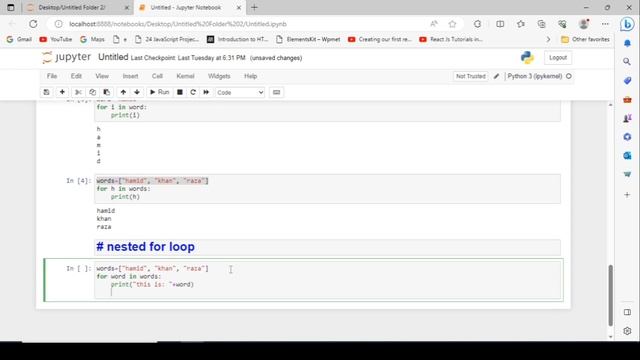Run the current cell
This screenshot has width=640, height=360.
click(159, 92)
